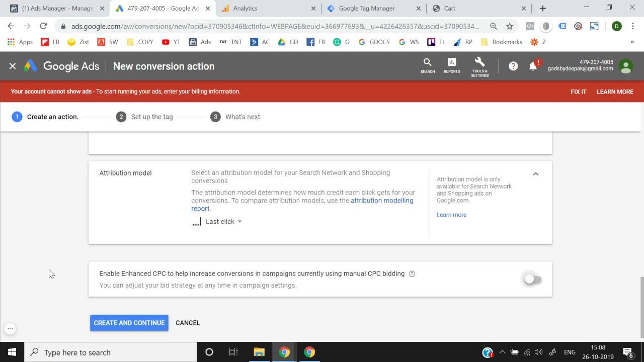Click the floating three-dots bubble
Image resolution: width=644 pixels, height=362 pixels.
click(x=10, y=329)
